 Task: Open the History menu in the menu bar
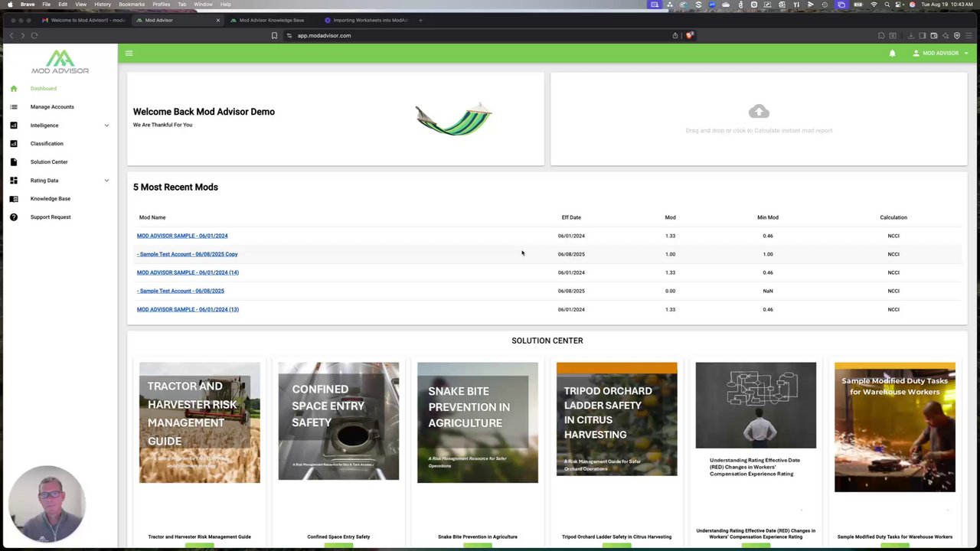click(103, 5)
